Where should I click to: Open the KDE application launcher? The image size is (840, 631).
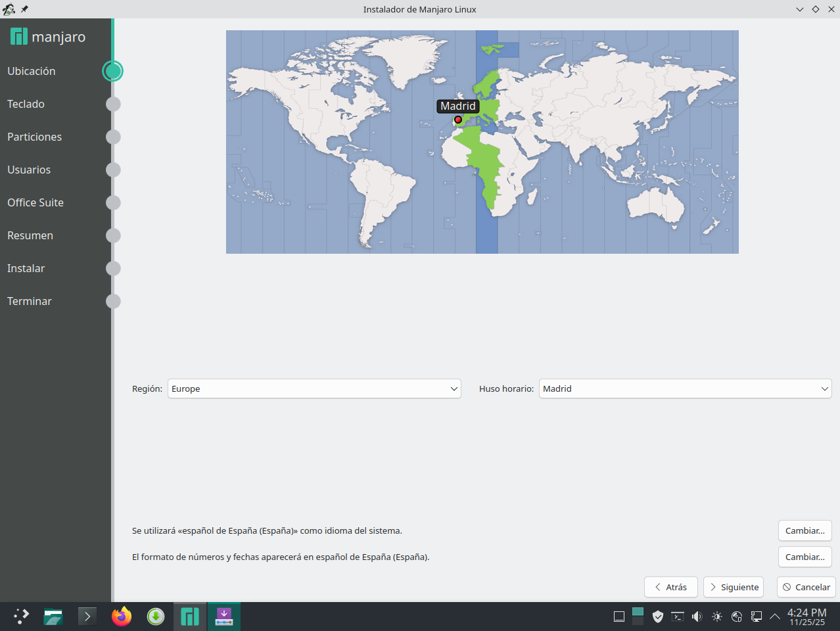click(21, 617)
